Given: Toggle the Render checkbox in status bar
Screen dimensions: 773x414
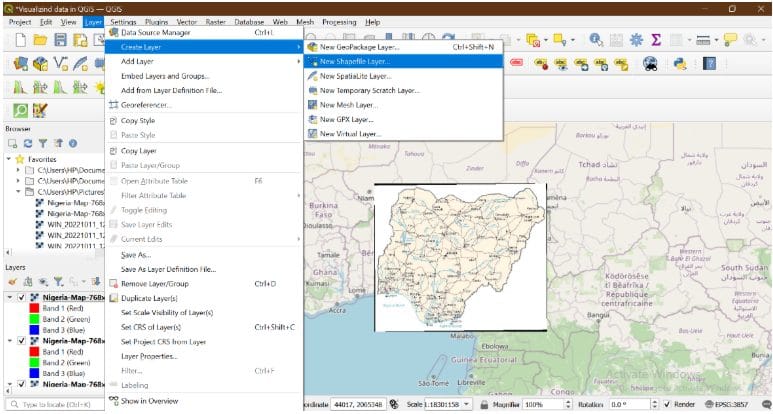Looking at the screenshot, I should click(668, 404).
